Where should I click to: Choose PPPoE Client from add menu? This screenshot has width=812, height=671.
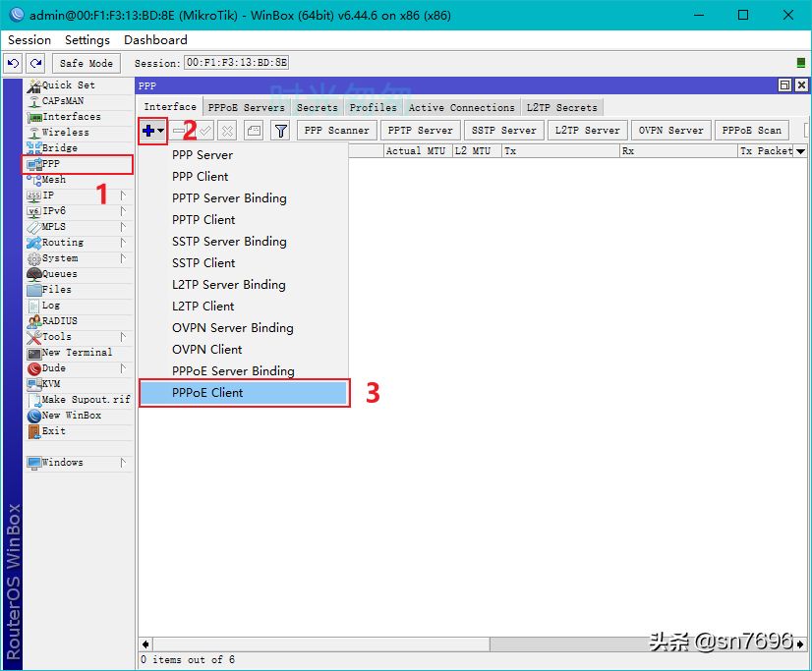[244, 393]
